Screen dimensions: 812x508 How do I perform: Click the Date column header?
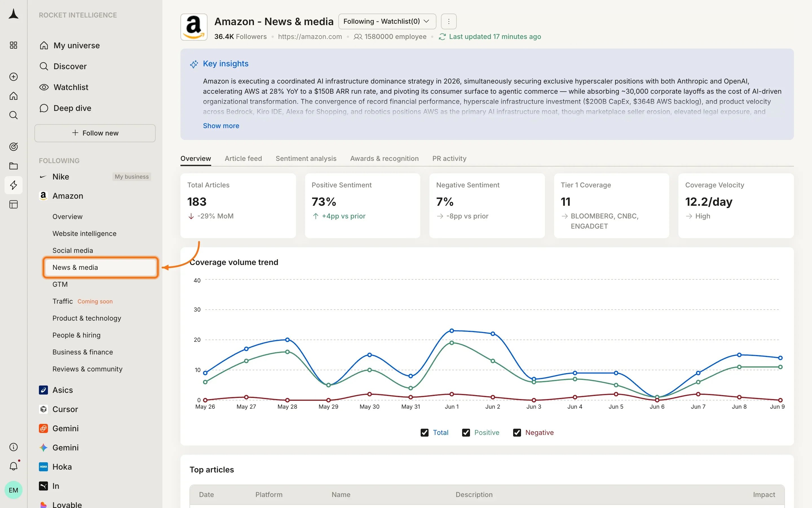click(206, 494)
